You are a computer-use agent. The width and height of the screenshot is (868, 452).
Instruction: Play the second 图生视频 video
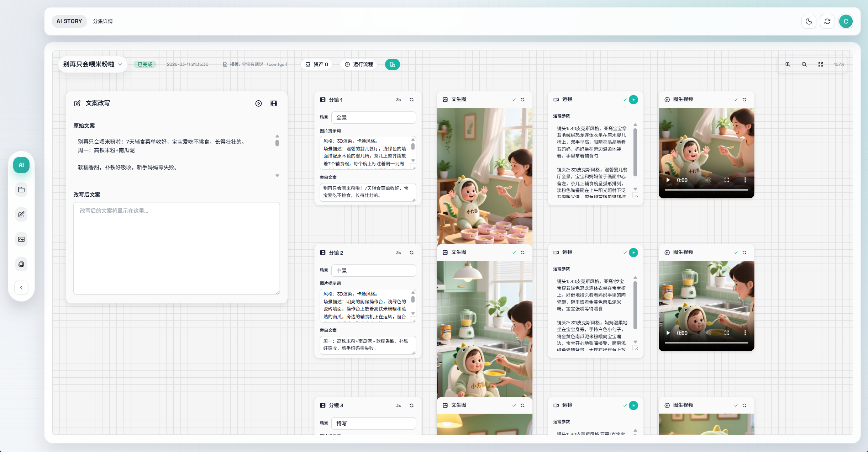pyautogui.click(x=668, y=333)
